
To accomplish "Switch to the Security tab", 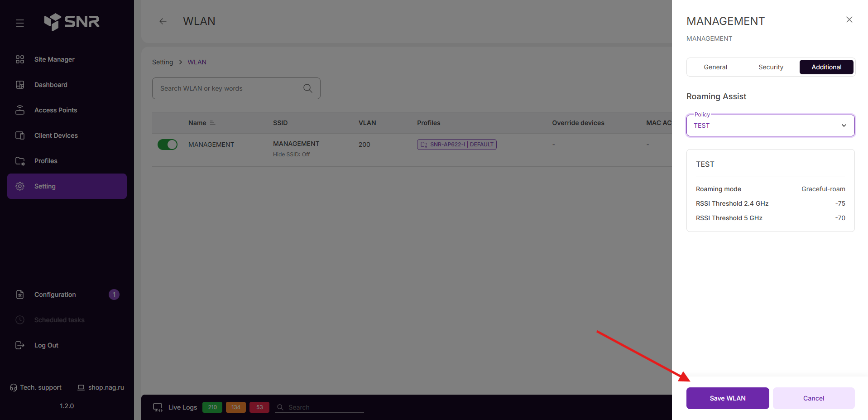I will tap(771, 67).
